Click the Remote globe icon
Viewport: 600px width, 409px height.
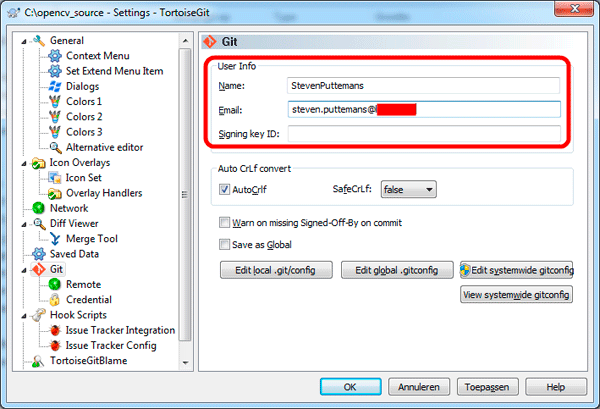(x=55, y=284)
